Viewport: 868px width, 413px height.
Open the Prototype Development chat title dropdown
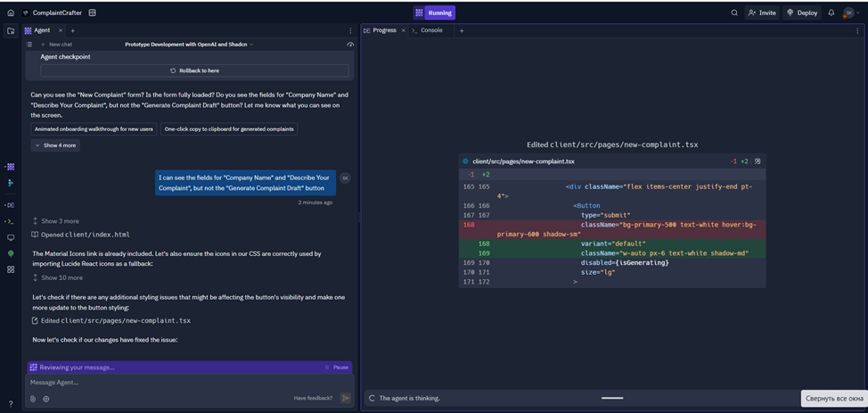point(189,45)
